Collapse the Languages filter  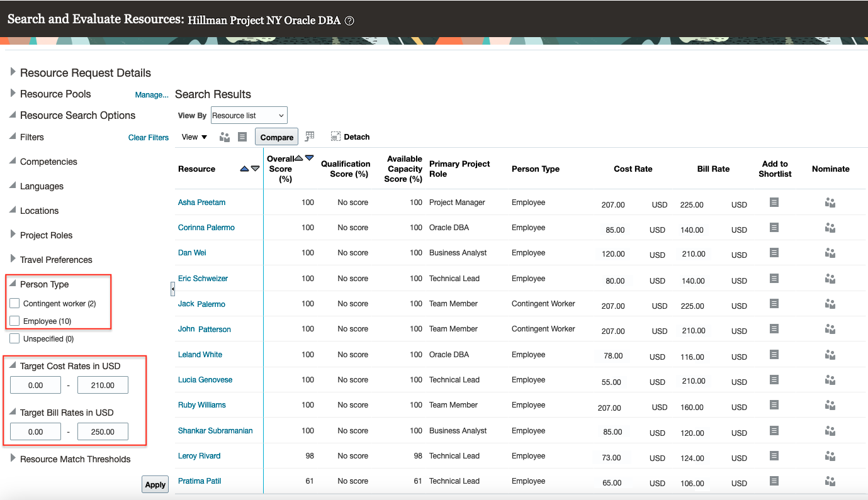point(13,186)
